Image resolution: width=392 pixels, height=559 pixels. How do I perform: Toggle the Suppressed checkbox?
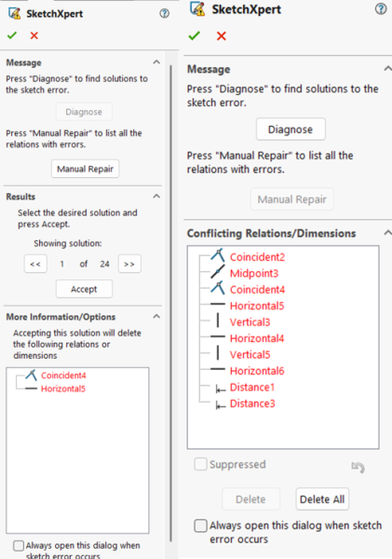(x=200, y=464)
